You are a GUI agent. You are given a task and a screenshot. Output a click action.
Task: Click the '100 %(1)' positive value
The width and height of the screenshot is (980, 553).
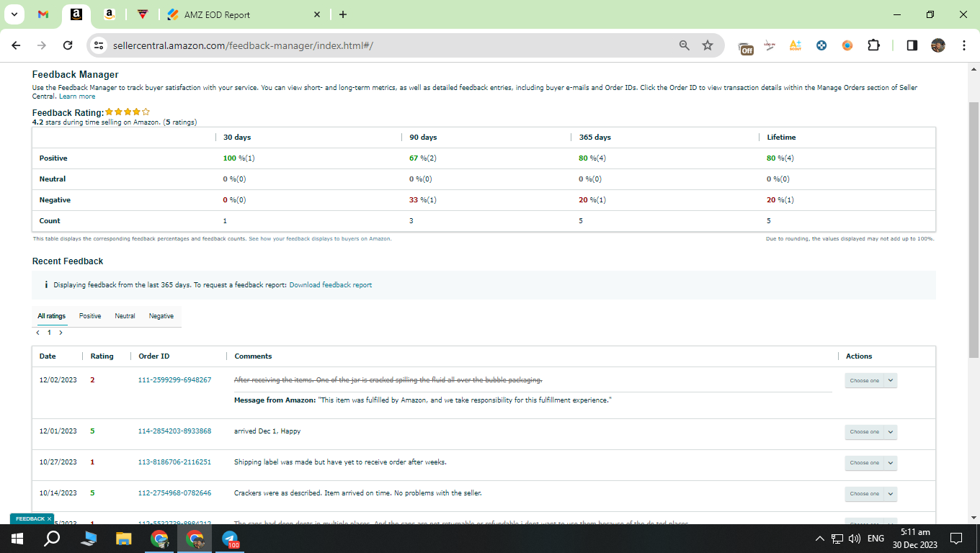coord(239,158)
